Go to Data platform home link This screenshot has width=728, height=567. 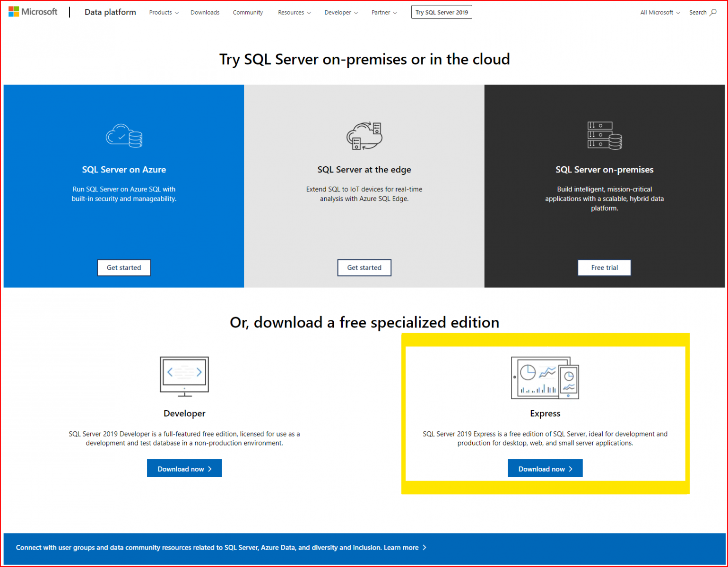(110, 12)
